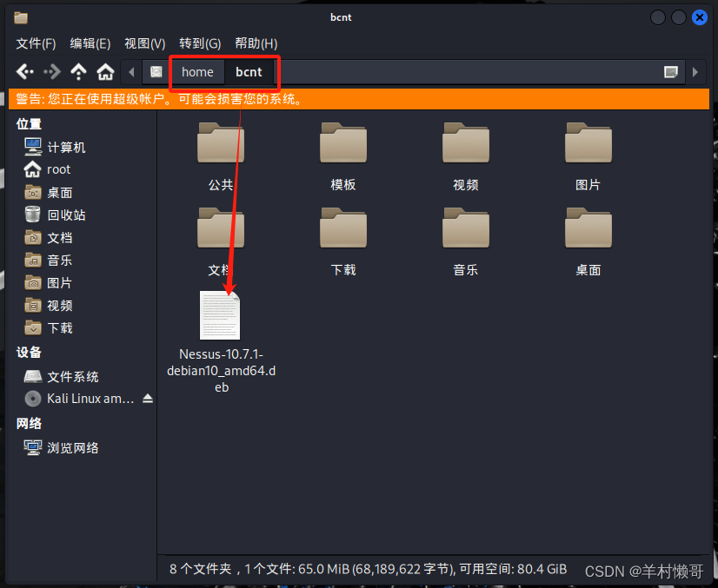The image size is (718, 588).
Task: Go to the home folder icon
Action: click(106, 72)
